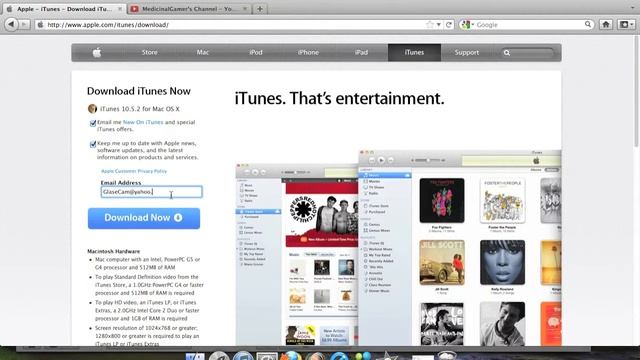
Task: Click the Foo Fighters album cover
Action: pos(442,200)
